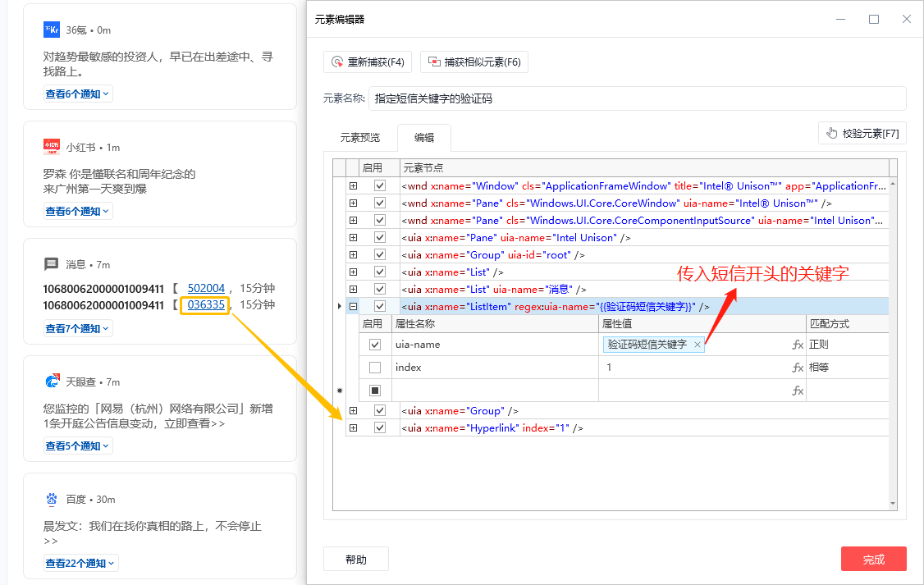Click the 36氪 app icon
924x585 pixels.
pyautogui.click(x=52, y=30)
